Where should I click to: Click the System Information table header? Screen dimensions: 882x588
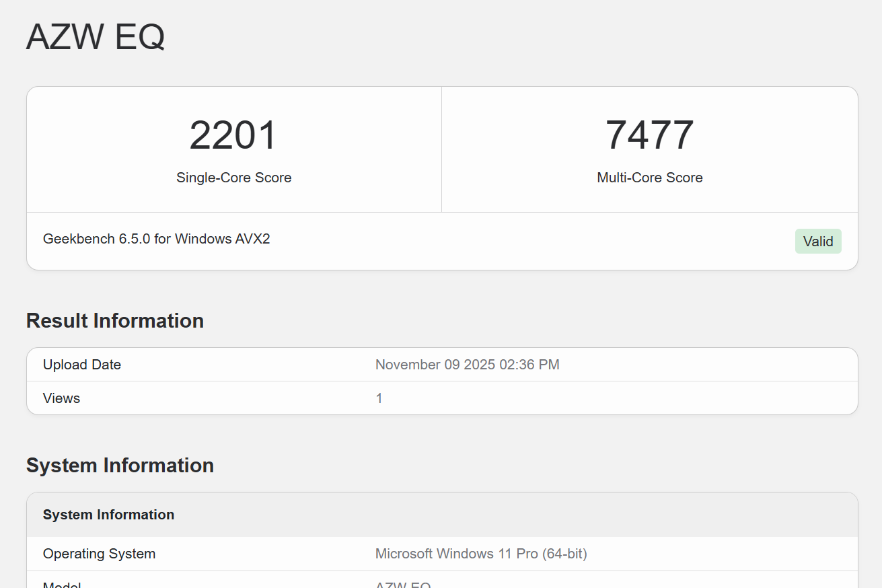108,515
